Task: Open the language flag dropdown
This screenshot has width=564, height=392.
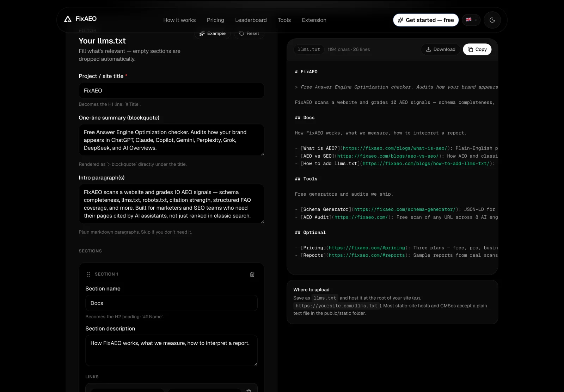Action: (x=471, y=20)
